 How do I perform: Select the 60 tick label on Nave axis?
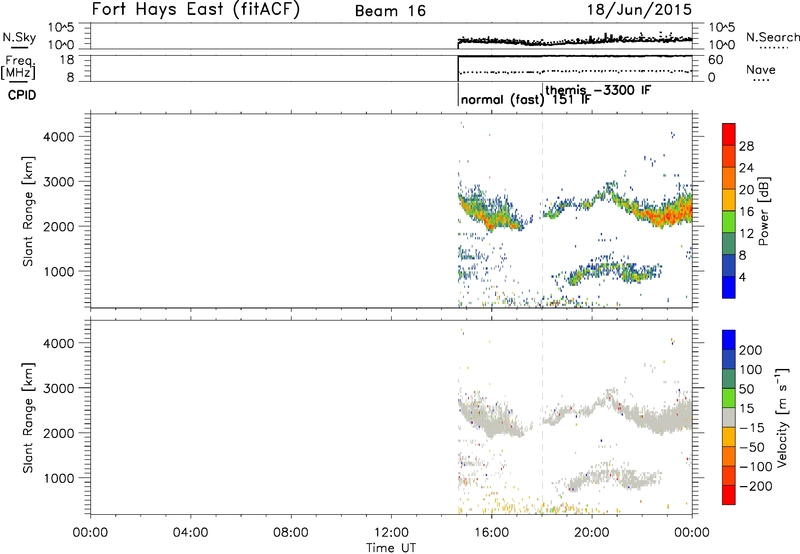tap(715, 60)
